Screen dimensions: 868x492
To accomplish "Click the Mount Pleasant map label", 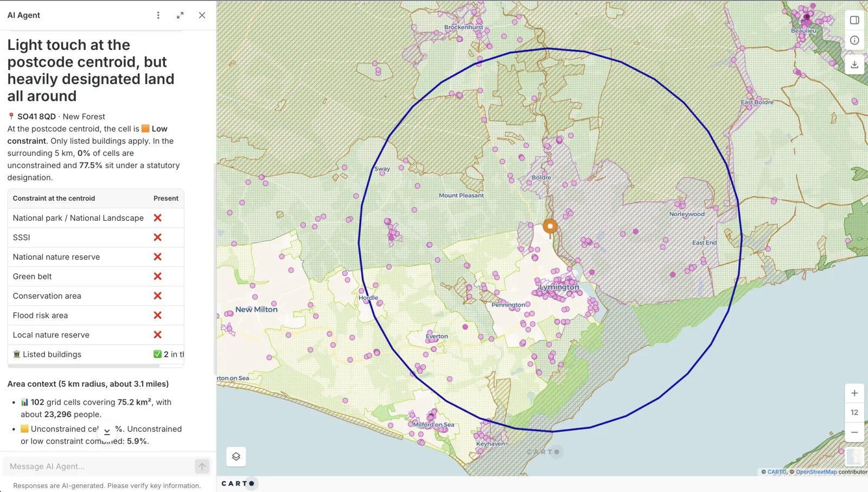I will (462, 195).
